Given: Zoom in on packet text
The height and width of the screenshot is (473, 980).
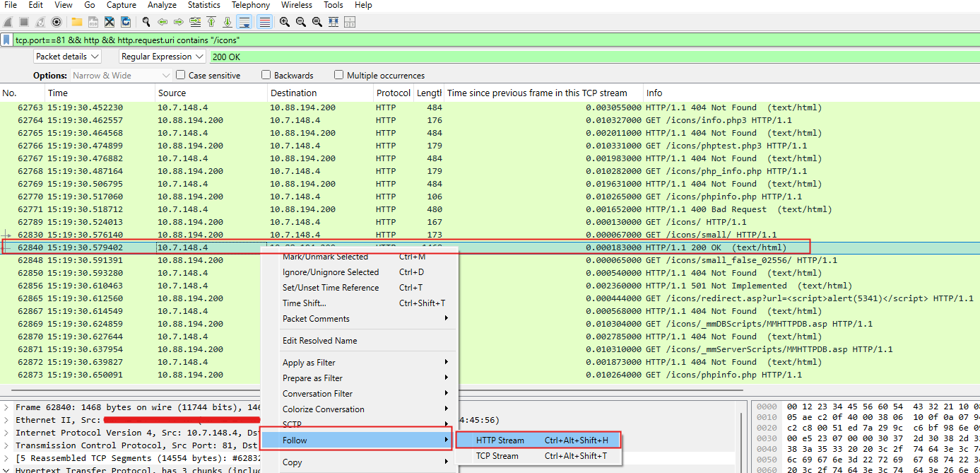Looking at the screenshot, I should click(284, 22).
